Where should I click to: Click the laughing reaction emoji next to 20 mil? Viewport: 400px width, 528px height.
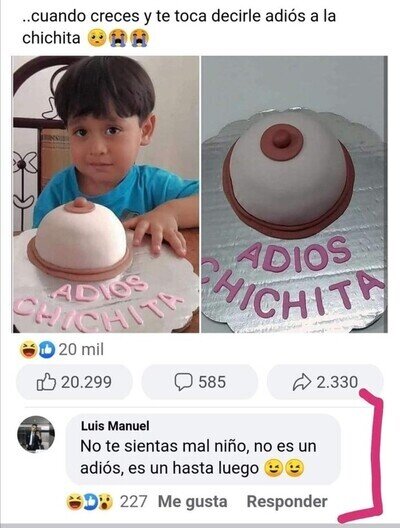pyautogui.click(x=28, y=350)
